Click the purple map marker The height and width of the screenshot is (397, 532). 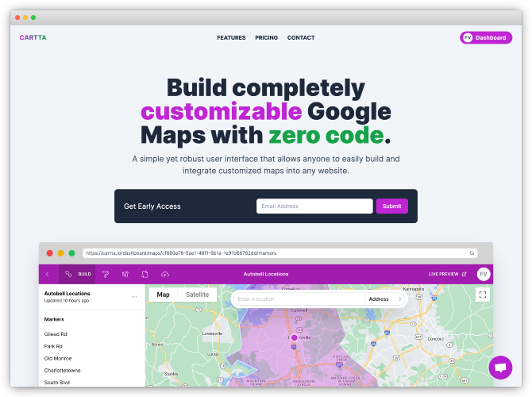pyautogui.click(x=294, y=337)
